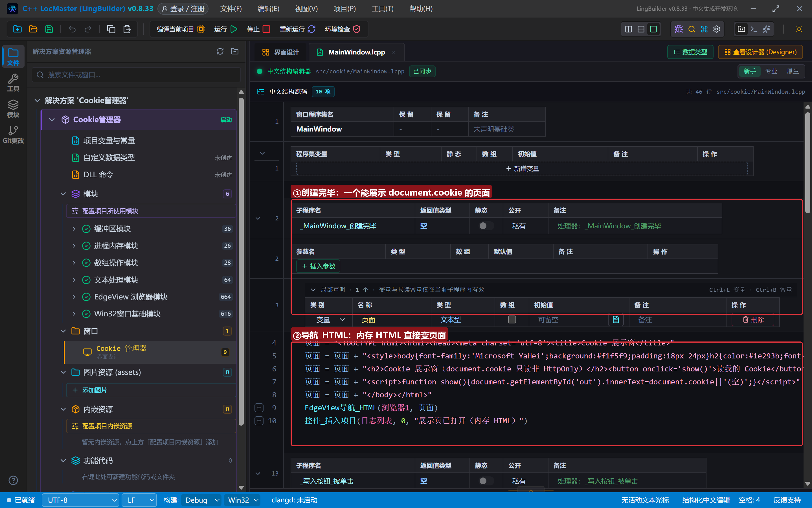
Task: Open the command shortcut icon
Action: coord(704,29)
